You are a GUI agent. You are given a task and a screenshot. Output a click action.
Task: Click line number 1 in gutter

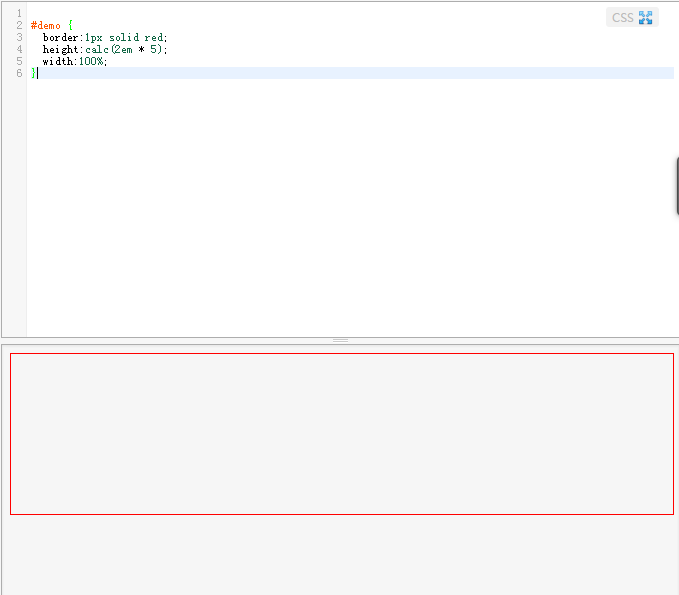19,13
